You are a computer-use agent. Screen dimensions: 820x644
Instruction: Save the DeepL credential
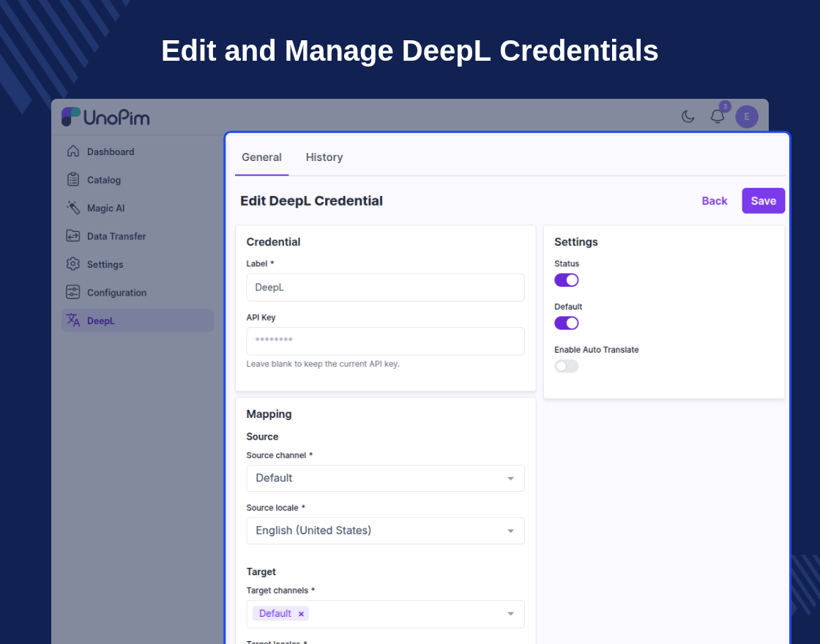pyautogui.click(x=764, y=201)
